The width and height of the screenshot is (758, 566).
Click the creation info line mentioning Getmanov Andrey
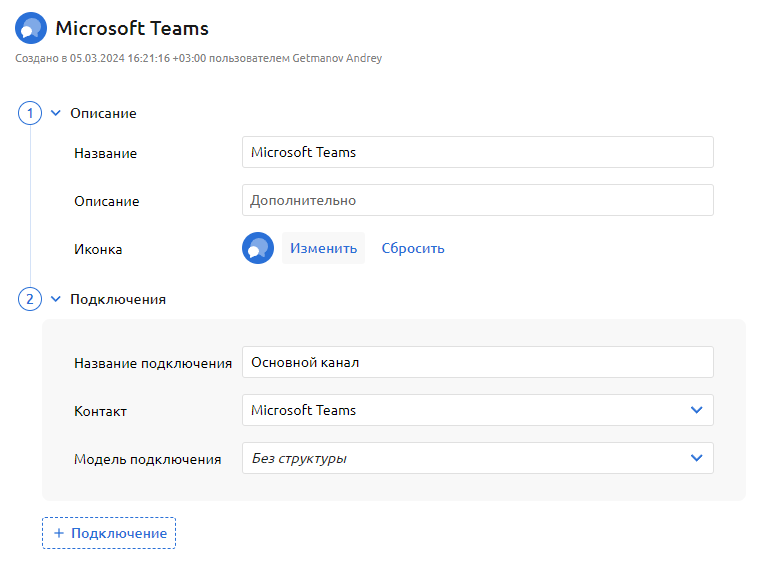tap(198, 58)
